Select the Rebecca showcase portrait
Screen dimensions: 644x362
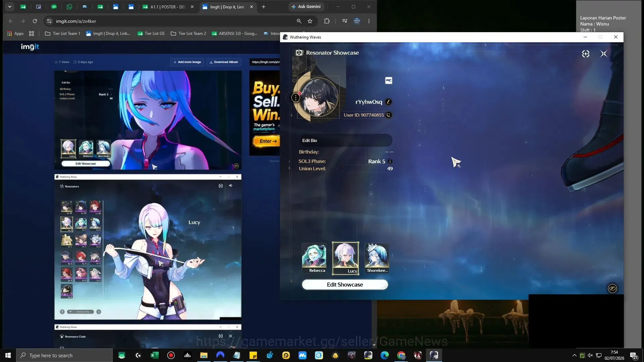click(314, 258)
